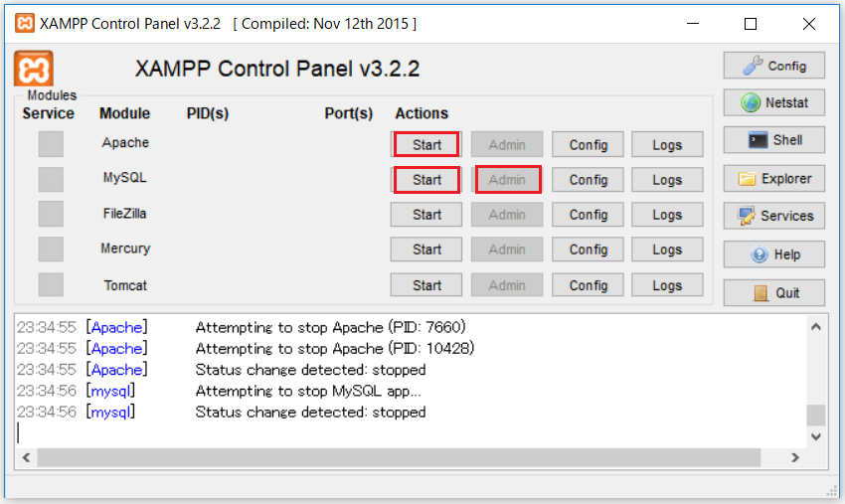
Task: Open the Config button with wrench icon
Action: pos(773,66)
